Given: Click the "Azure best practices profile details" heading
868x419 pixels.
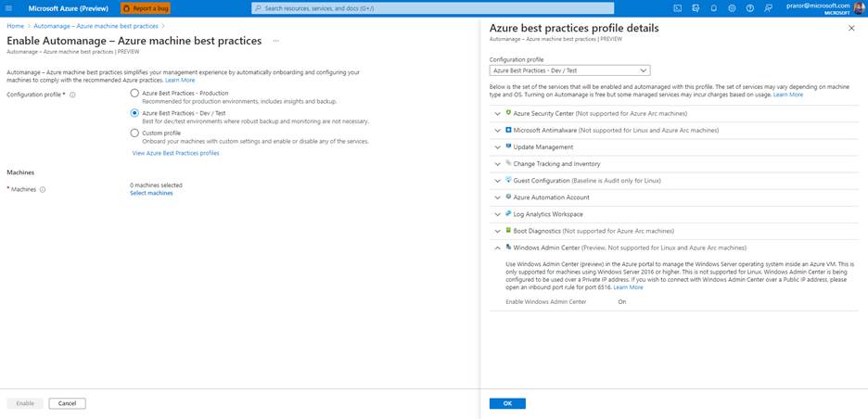Looking at the screenshot, I should [574, 28].
